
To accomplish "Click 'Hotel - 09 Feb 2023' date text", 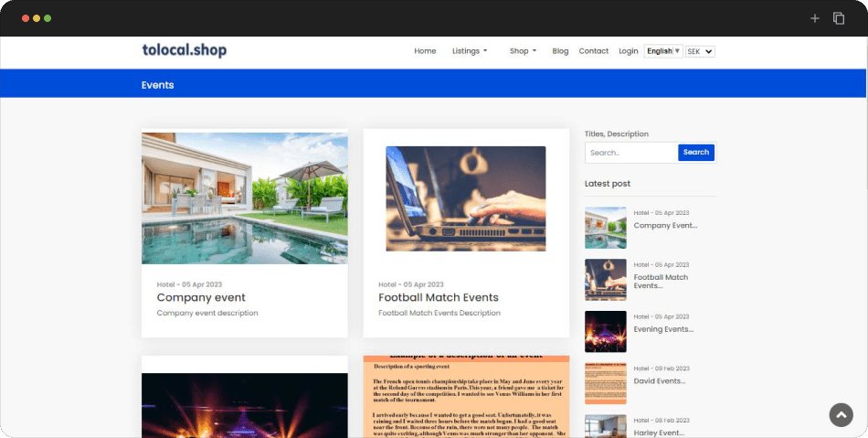I will pos(662,369).
